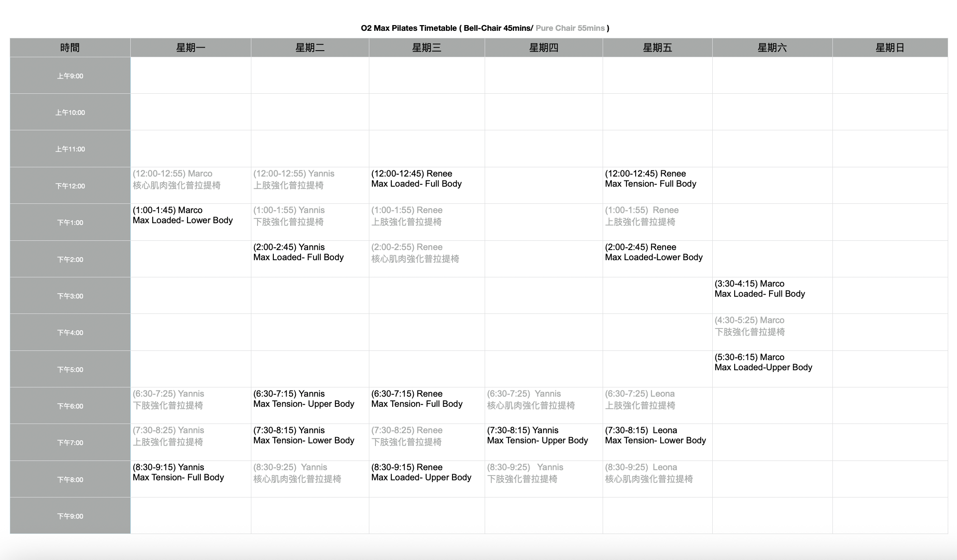The height and width of the screenshot is (560, 957).
Task: Select the 下午9:00 time row label
Action: click(x=70, y=516)
